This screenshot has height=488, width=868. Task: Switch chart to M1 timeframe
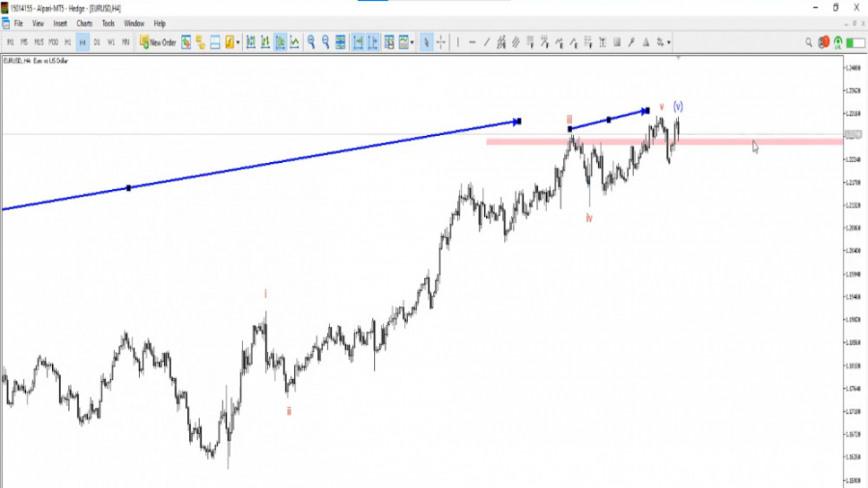click(x=10, y=42)
